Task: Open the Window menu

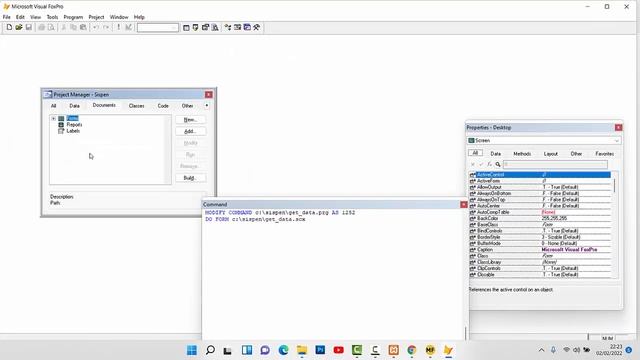Action: coord(119,17)
